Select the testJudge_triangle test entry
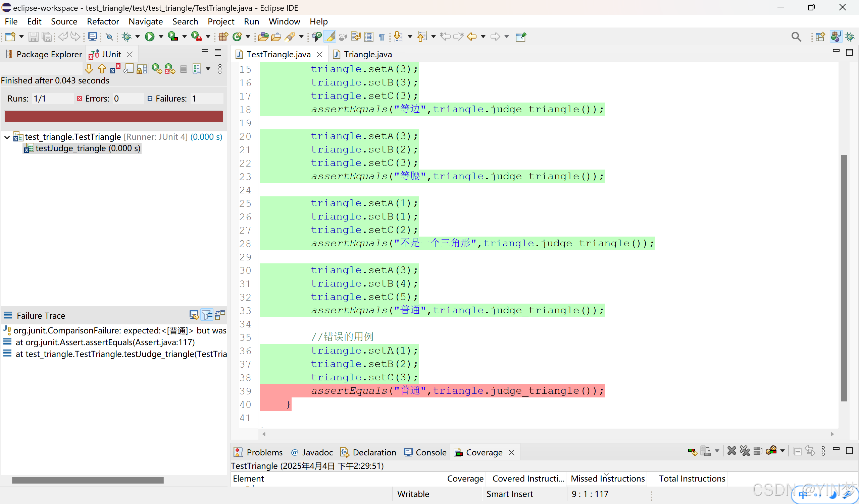 coord(88,148)
